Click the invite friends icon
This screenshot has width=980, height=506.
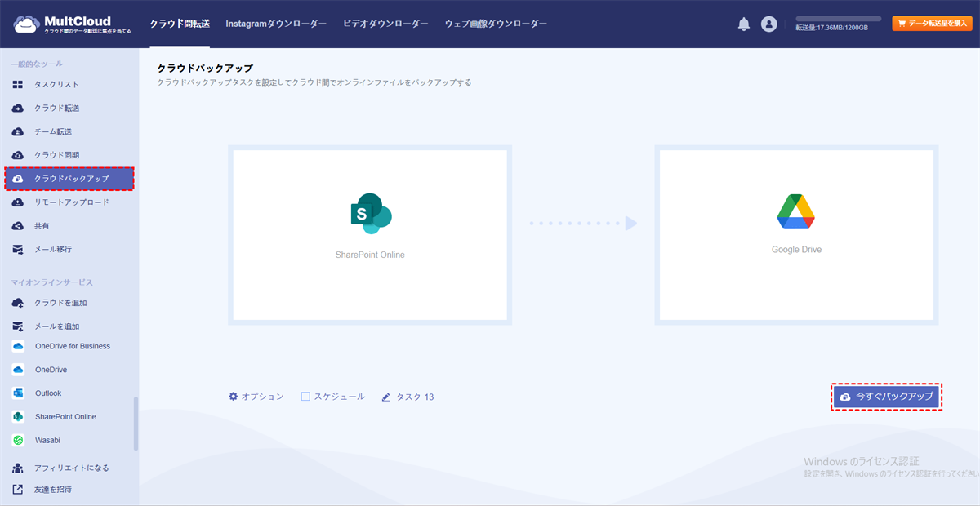point(18,490)
